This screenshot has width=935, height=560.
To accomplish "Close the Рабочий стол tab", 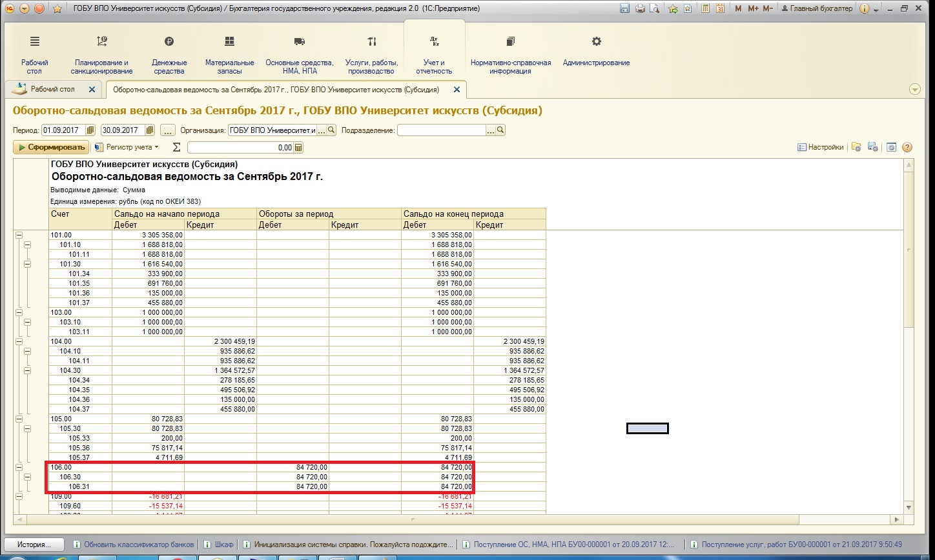I will pyautogui.click(x=92, y=90).
